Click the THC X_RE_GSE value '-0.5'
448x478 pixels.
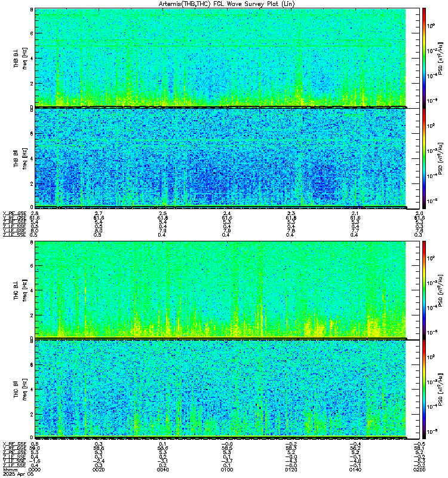pyautogui.click(x=419, y=444)
